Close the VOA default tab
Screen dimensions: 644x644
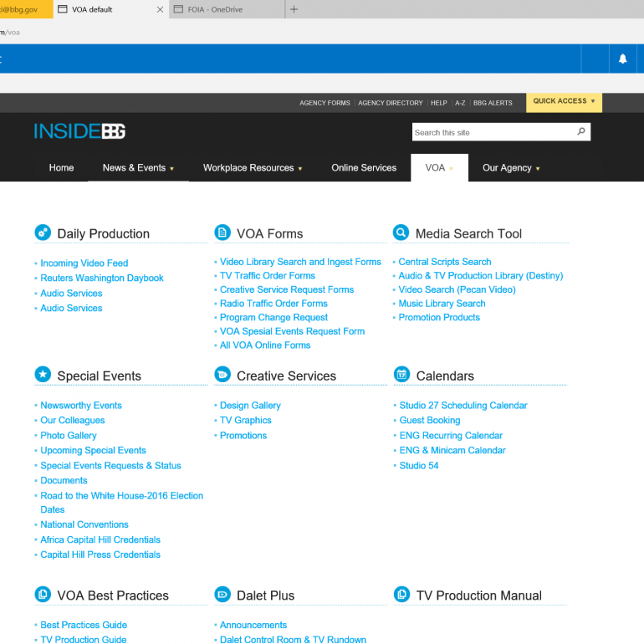[161, 9]
